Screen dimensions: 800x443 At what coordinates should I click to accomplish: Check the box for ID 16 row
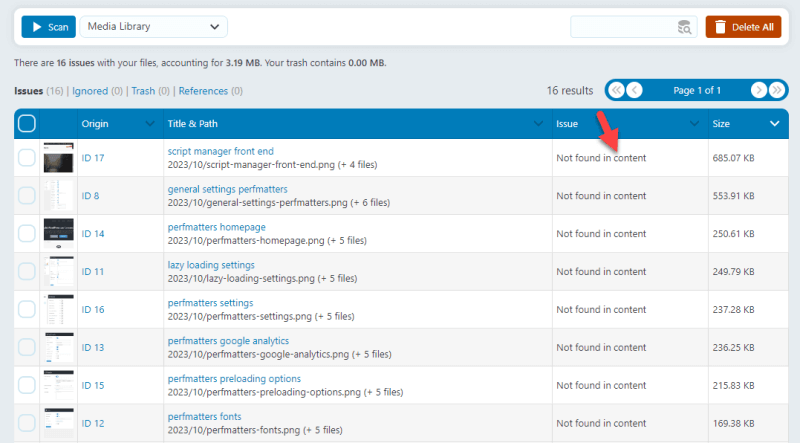pos(27,309)
